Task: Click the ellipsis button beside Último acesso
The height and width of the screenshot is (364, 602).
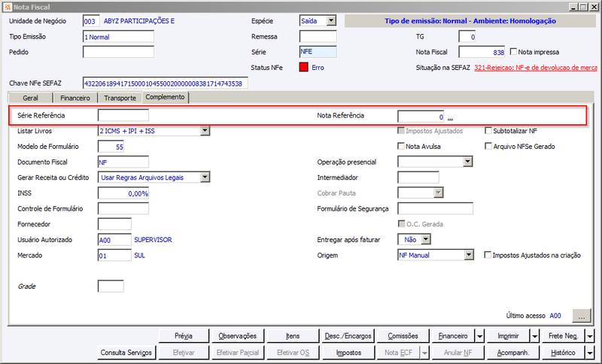Action: point(581,316)
